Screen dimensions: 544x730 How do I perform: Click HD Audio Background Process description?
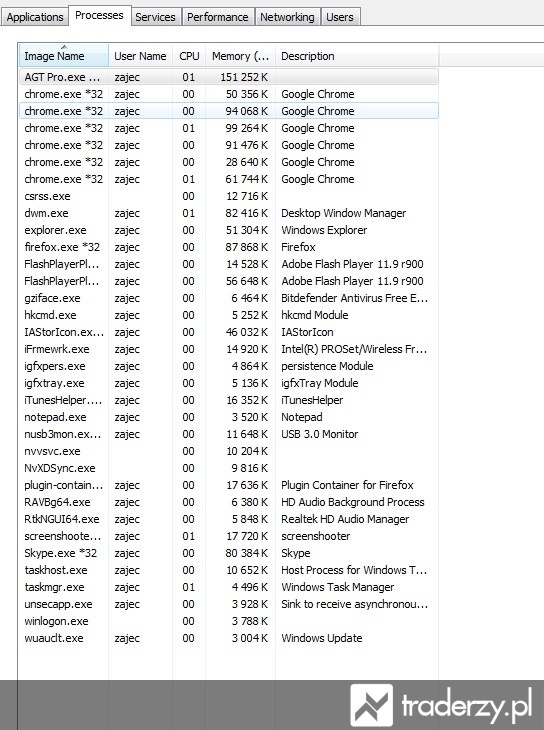[353, 502]
